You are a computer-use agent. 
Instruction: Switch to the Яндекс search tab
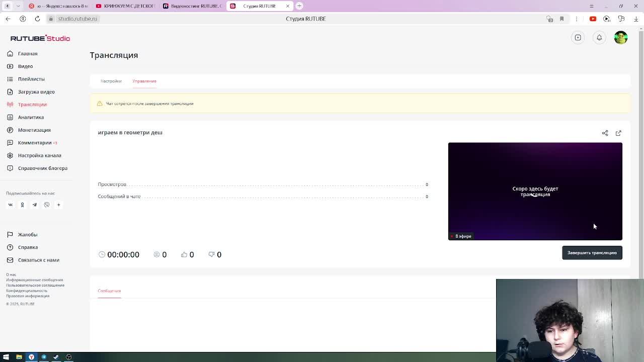(58, 6)
